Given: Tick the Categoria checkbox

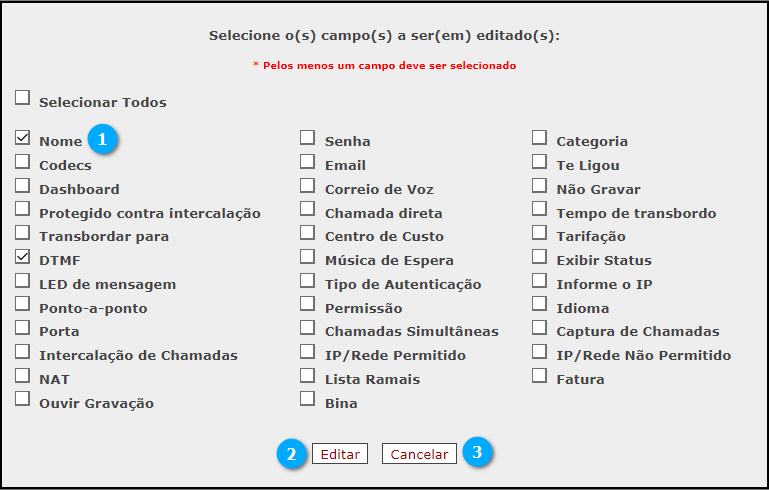Looking at the screenshot, I should point(539,138).
